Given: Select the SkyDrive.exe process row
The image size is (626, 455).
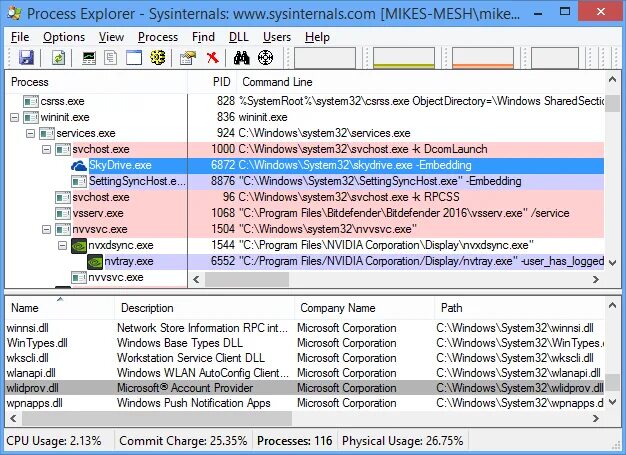Looking at the screenshot, I should [x=305, y=165].
